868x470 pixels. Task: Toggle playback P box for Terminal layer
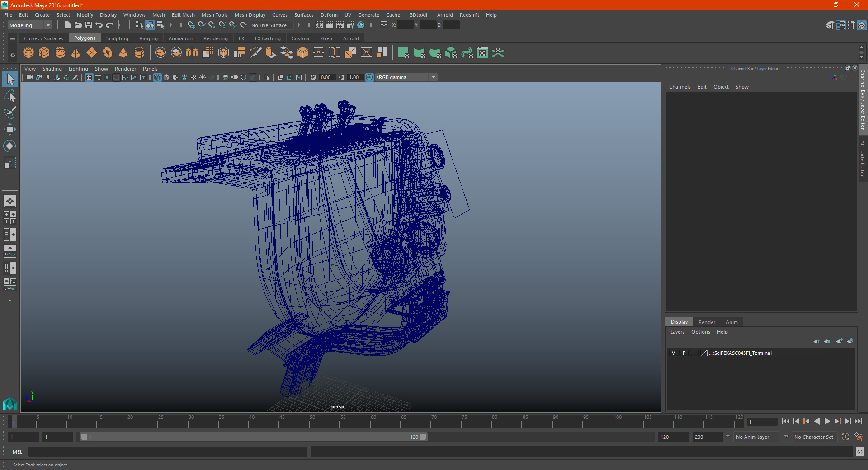tap(684, 353)
